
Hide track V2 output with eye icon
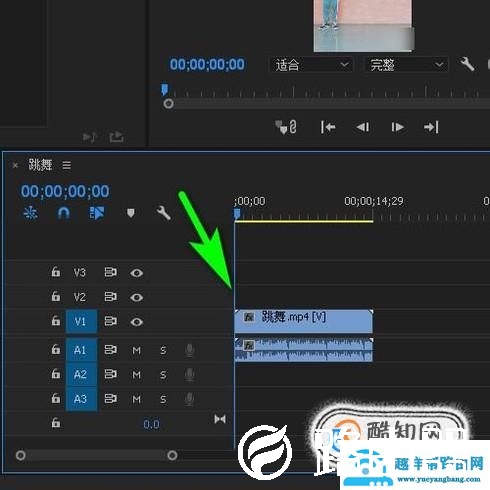pyautogui.click(x=136, y=297)
